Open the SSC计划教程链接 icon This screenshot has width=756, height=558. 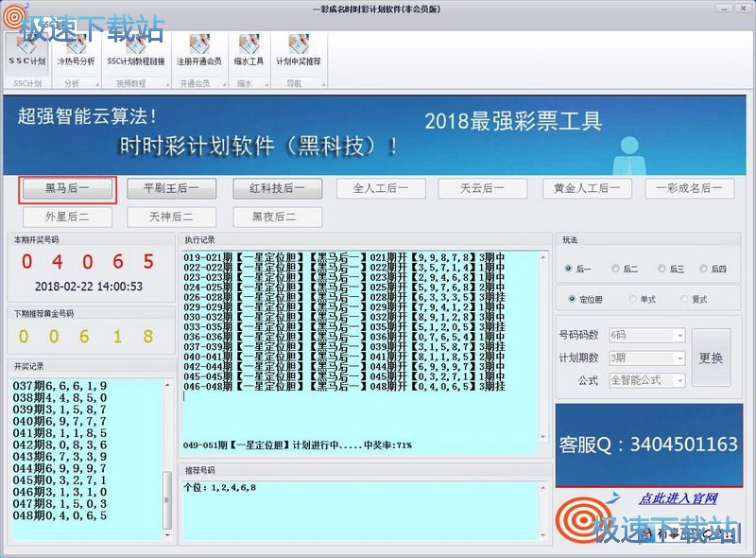click(135, 49)
